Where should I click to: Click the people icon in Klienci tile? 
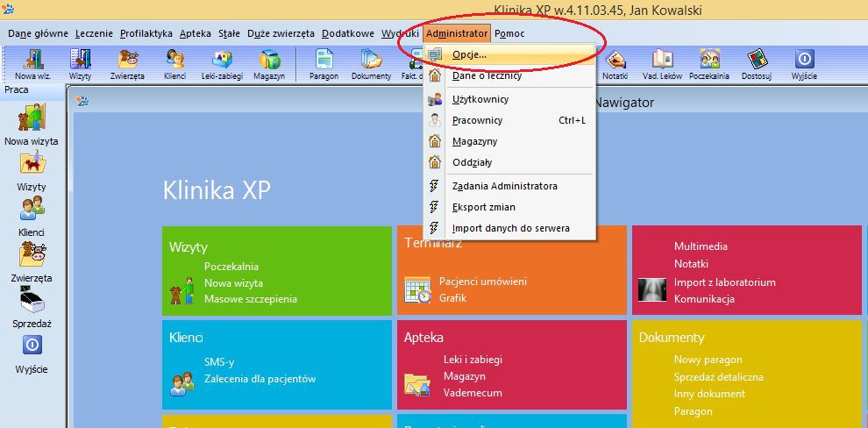182,383
